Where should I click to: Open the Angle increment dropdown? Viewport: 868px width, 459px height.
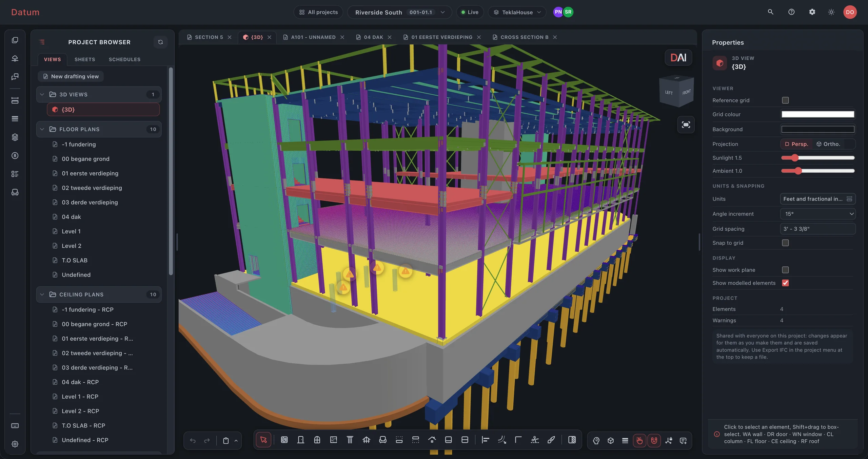(x=818, y=214)
